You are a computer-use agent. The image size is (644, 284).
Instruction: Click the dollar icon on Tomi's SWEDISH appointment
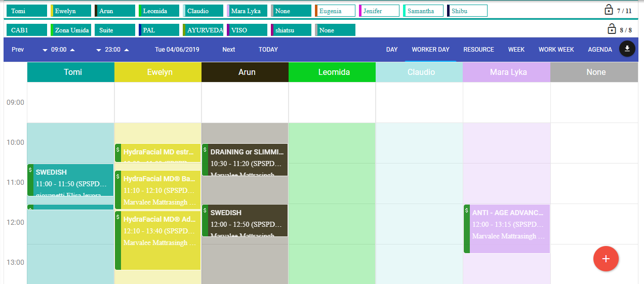point(30,170)
